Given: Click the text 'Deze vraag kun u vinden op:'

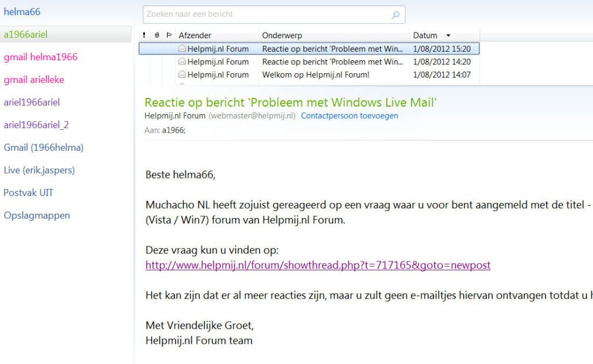Looking at the screenshot, I should point(212,250).
